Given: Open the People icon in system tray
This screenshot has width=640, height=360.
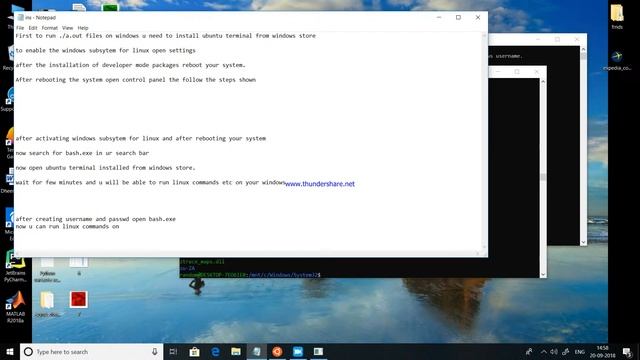Looking at the screenshot, I should [x=529, y=351].
